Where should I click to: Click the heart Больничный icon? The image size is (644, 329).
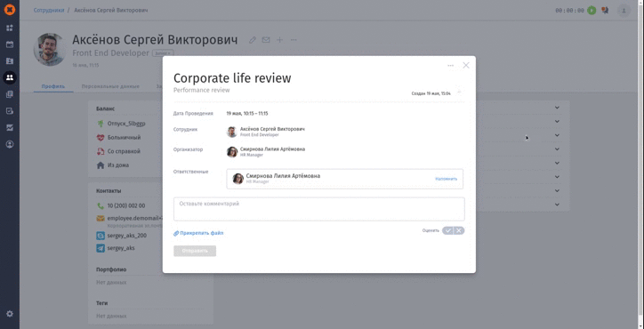point(101,137)
